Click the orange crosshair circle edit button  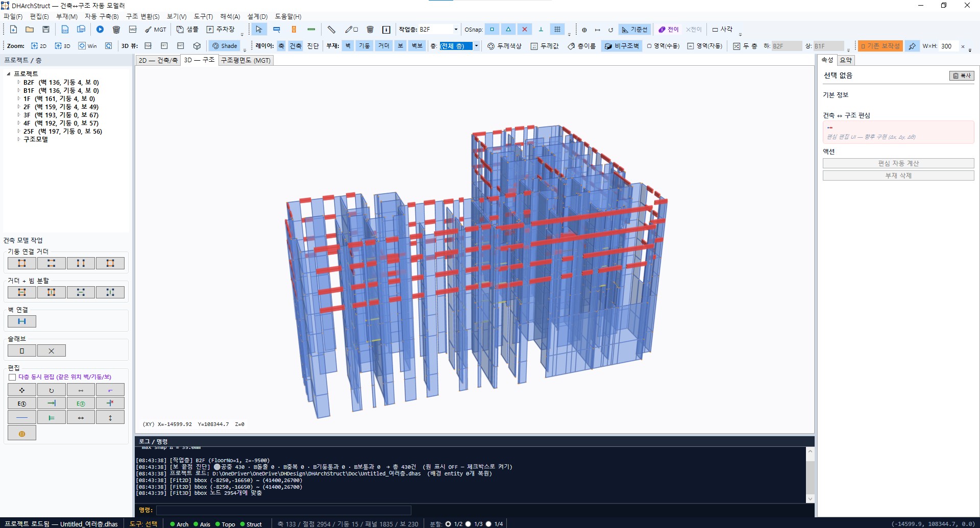(22, 434)
